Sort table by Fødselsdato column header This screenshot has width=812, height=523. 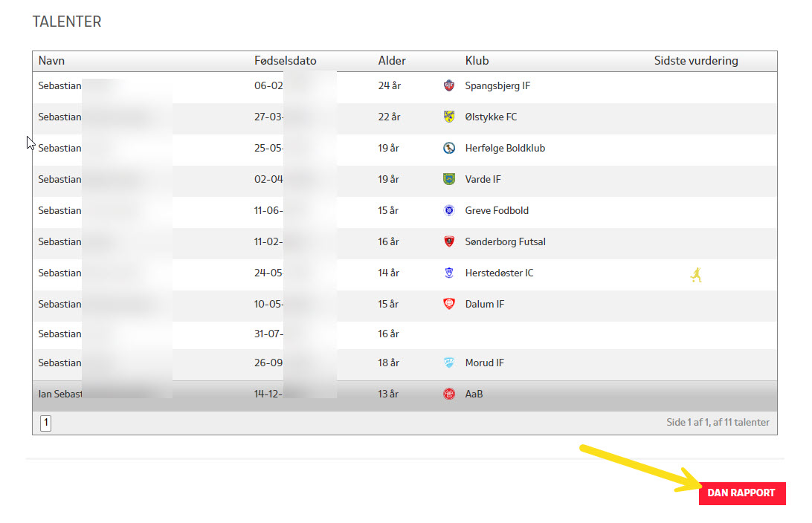point(286,61)
